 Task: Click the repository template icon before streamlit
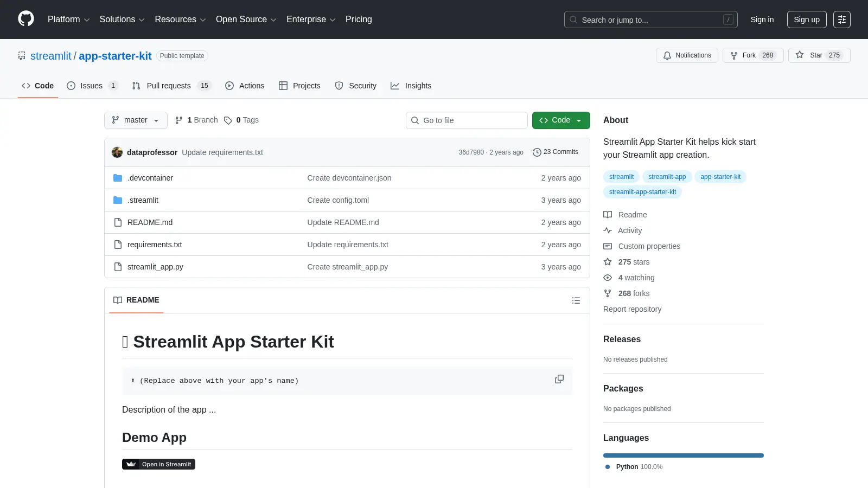point(22,56)
